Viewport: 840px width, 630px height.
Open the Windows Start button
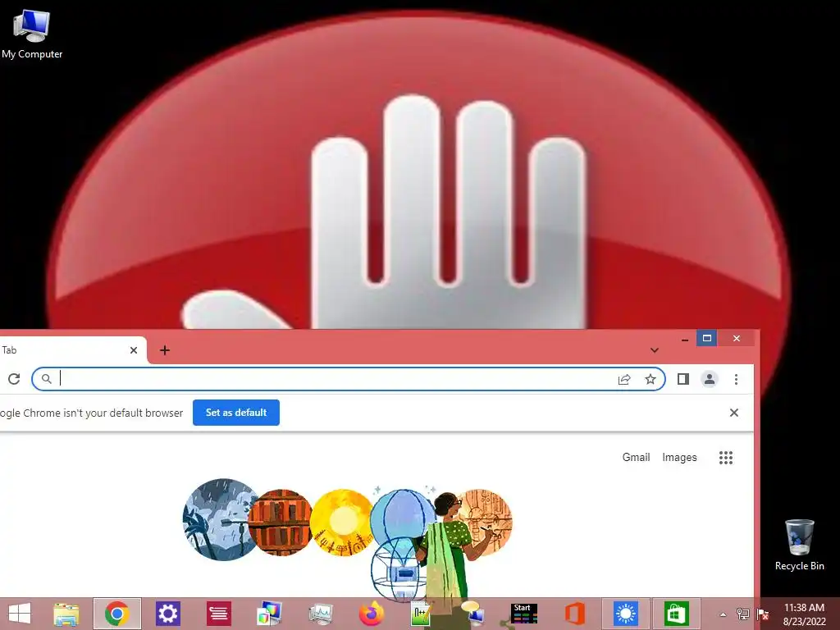20,614
